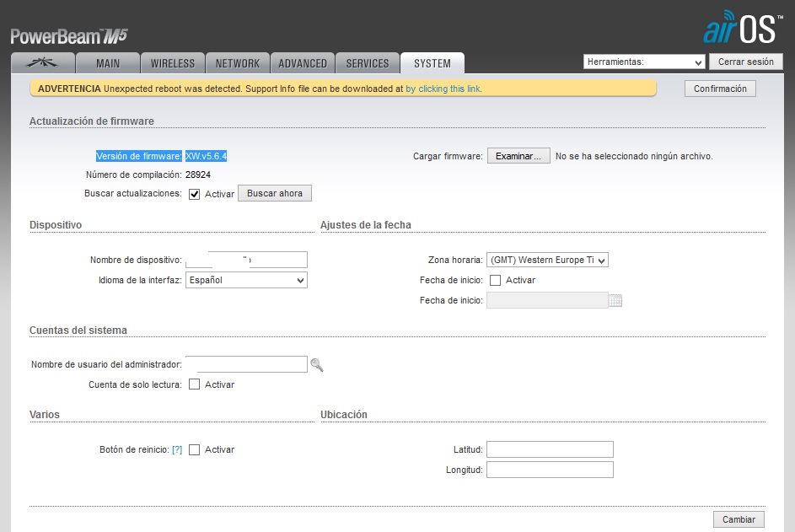Click the Longitud input field

(x=551, y=470)
